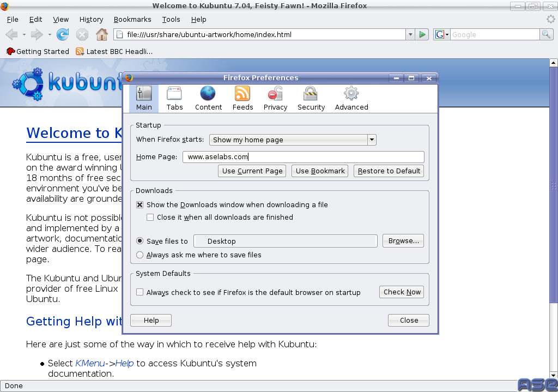Uncheck Show the Downloads window checkbox

[140, 204]
